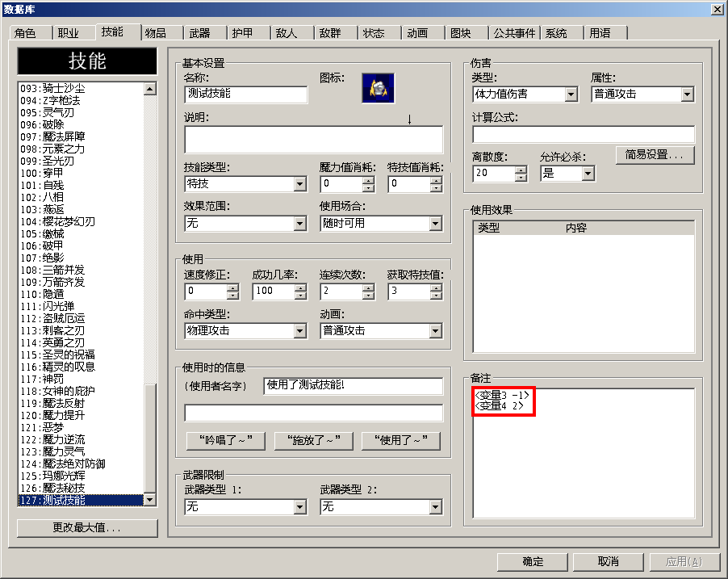
Task: Increase 速度修正 with the up arrow
Action: 232,288
